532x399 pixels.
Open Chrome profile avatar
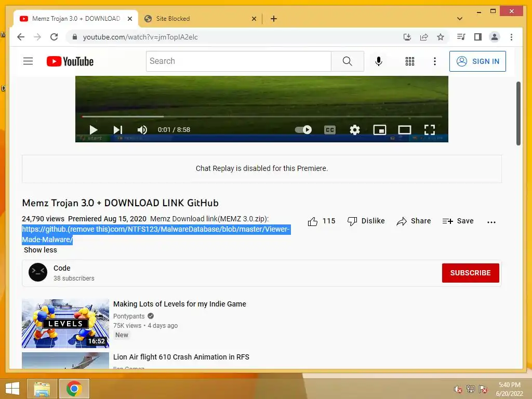pos(495,37)
